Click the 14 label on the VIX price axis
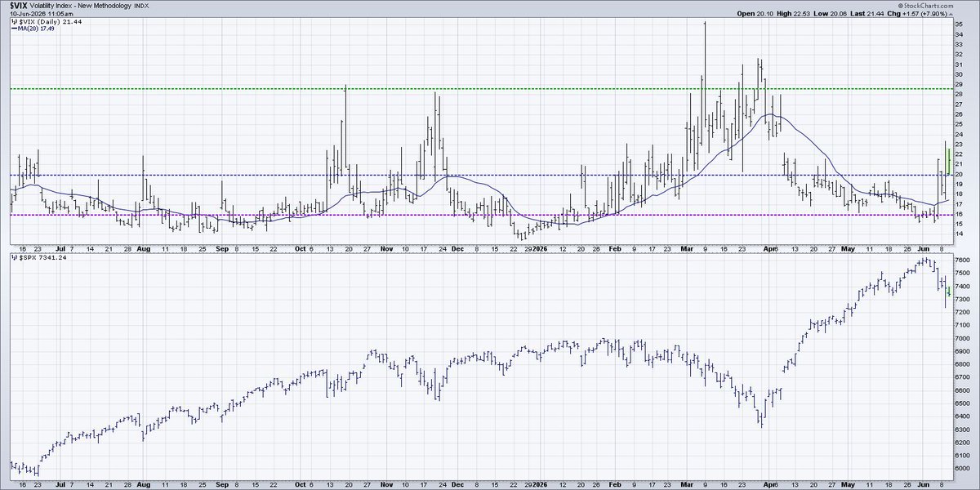 point(959,234)
